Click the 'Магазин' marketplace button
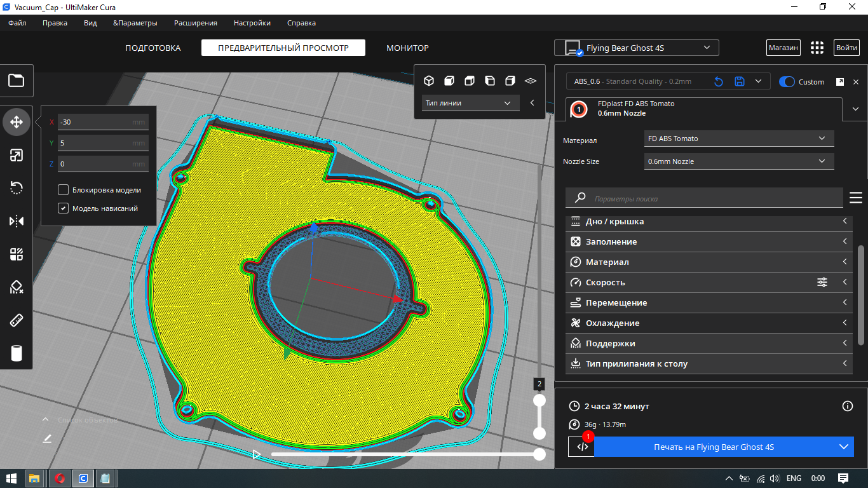This screenshot has width=868, height=488. [x=783, y=48]
